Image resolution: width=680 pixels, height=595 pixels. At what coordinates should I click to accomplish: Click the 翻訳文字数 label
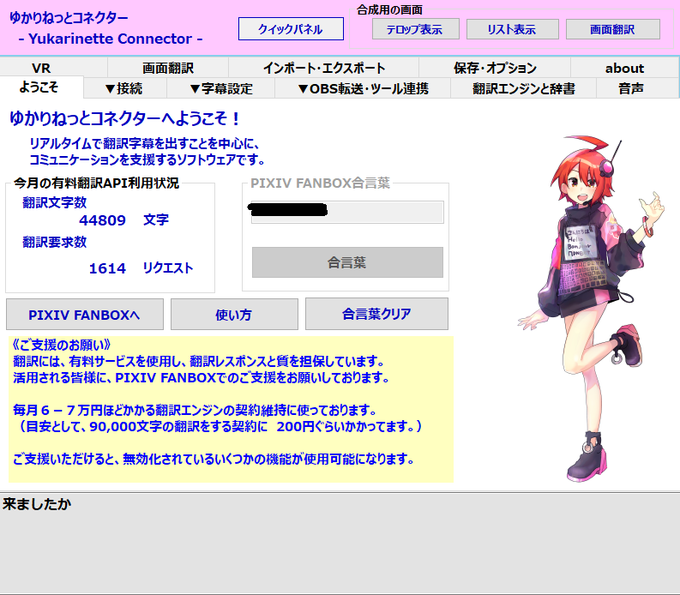pos(55,202)
